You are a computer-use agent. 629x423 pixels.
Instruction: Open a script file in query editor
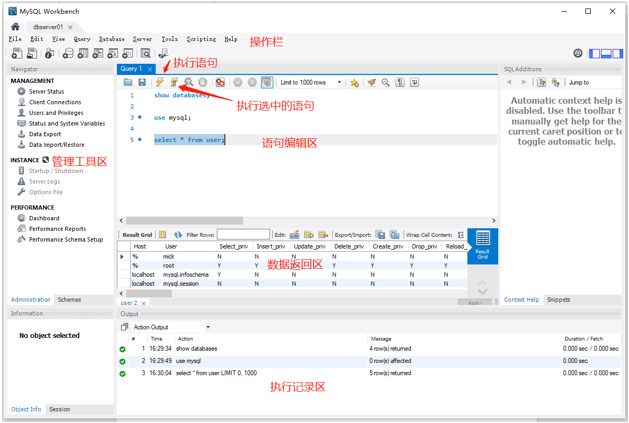(128, 82)
